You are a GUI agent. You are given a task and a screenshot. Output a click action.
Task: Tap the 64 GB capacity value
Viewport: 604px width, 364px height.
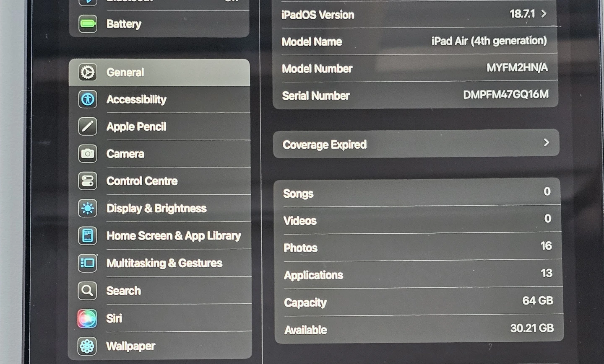pyautogui.click(x=538, y=301)
